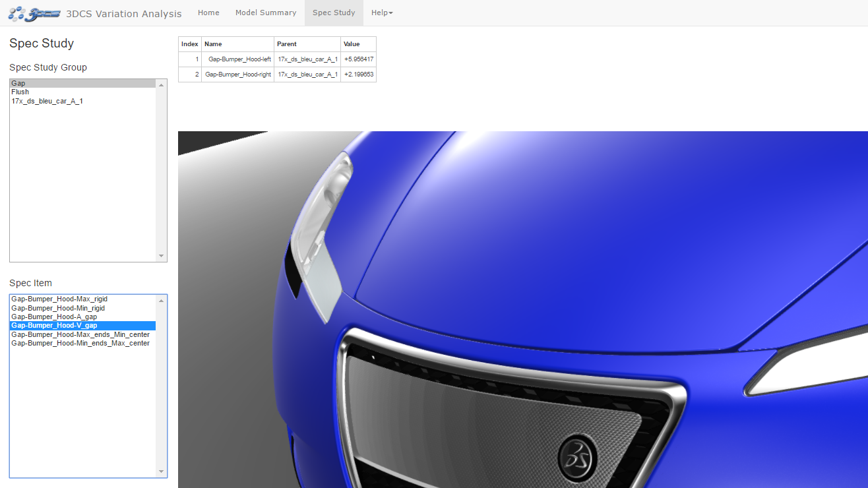Image resolution: width=868 pixels, height=488 pixels.
Task: Select Gap-Bumper_Hood-Min_ends_Max_center item
Action: coord(79,343)
